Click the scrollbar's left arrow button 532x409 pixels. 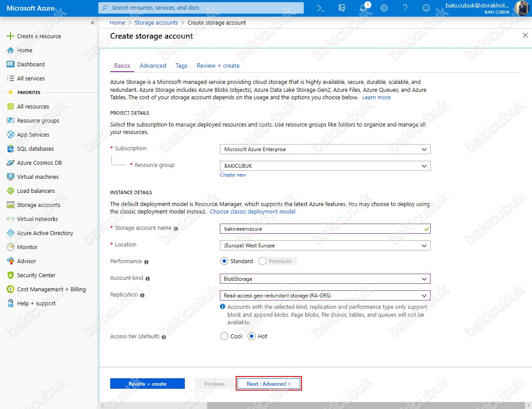pyautogui.click(x=103, y=405)
